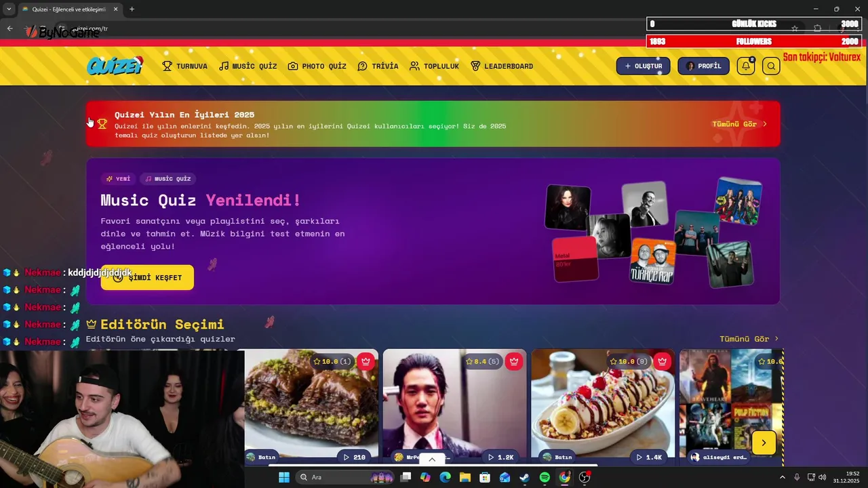Click the Metal 80'ler playlist cover
This screenshot has width=868, height=488.
point(575,258)
